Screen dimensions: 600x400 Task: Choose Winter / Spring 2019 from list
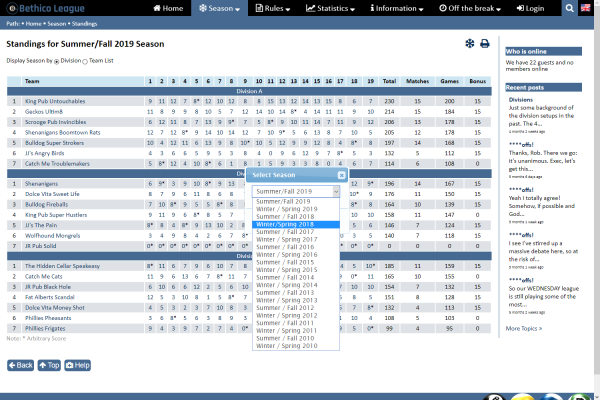tap(290, 209)
